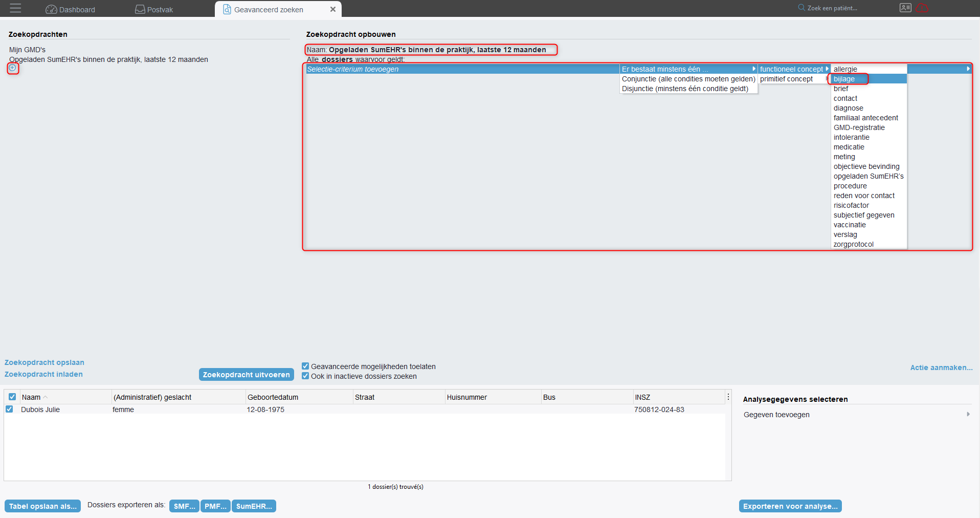Click Exporteren voor analyse button
This screenshot has height=518, width=980.
pyautogui.click(x=790, y=506)
